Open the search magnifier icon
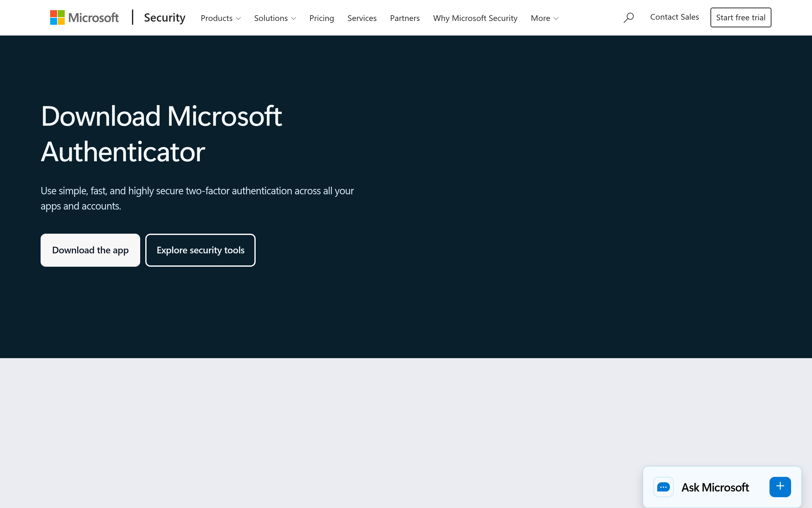The height and width of the screenshot is (508, 812). [x=628, y=17]
